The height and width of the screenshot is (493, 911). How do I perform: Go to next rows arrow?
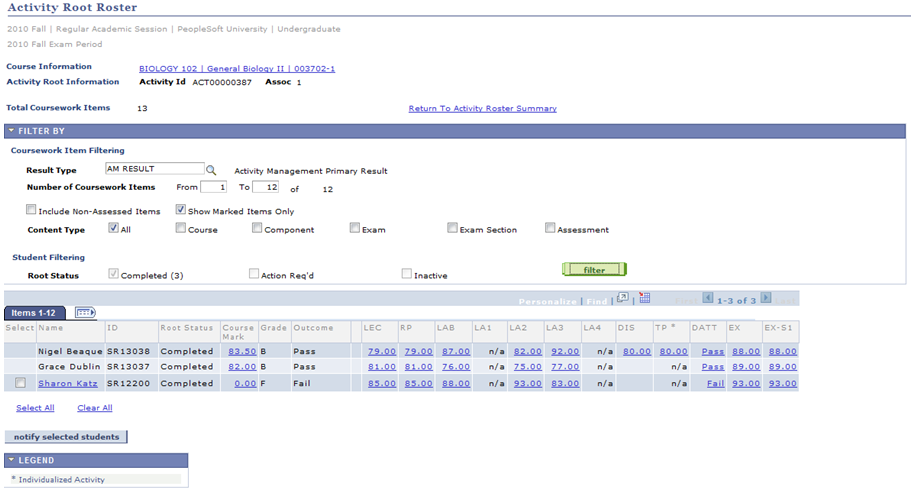(766, 298)
